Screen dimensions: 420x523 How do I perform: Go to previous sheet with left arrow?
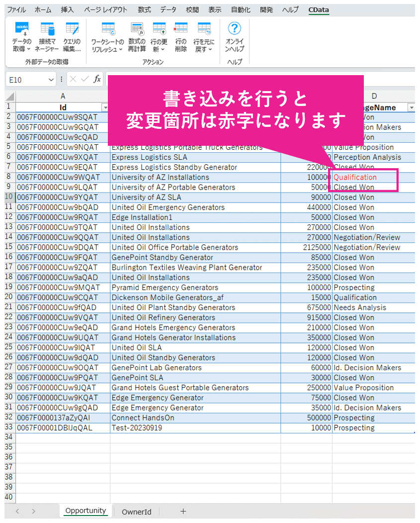[x=17, y=512]
